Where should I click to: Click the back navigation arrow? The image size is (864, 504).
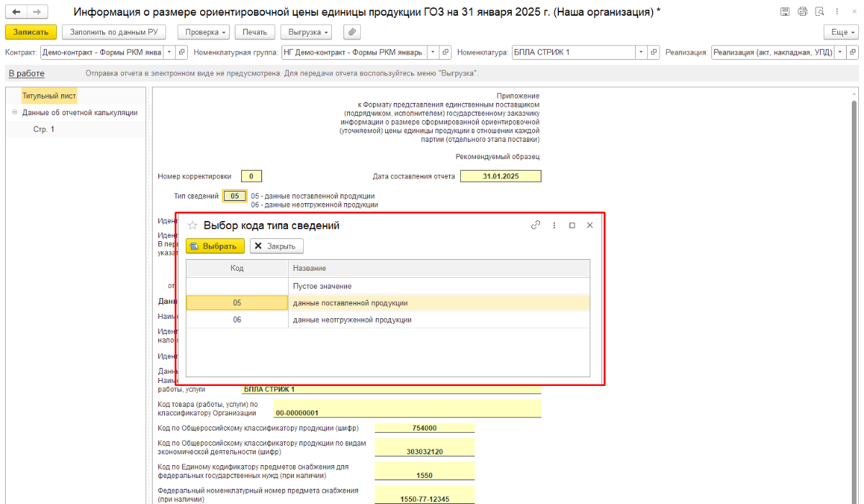17,12
